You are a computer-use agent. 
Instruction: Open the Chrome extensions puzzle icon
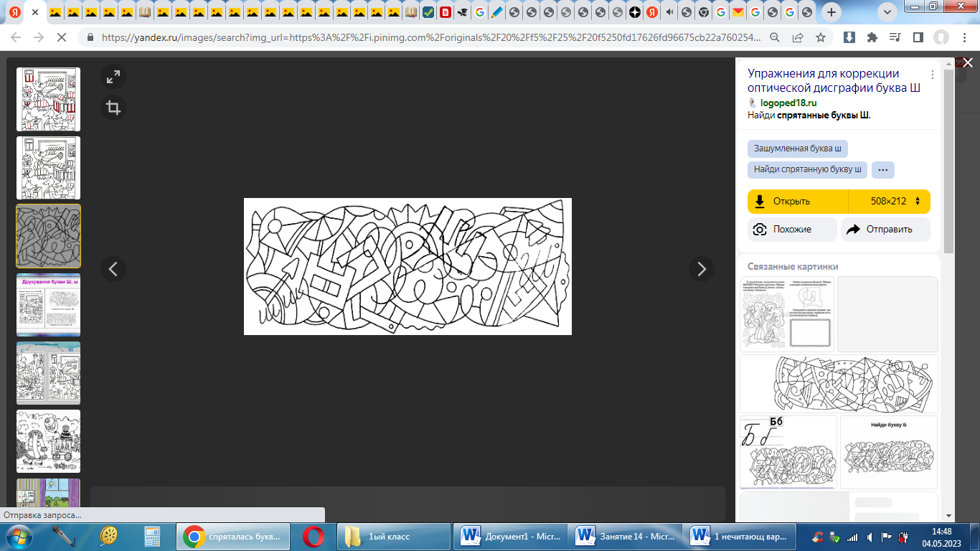coord(872,37)
